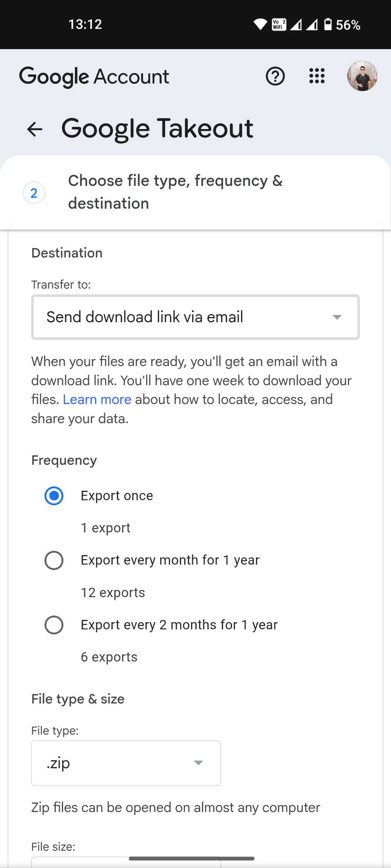The height and width of the screenshot is (868, 391).
Task: Tap the VoWiFi status icon
Action: (x=279, y=24)
